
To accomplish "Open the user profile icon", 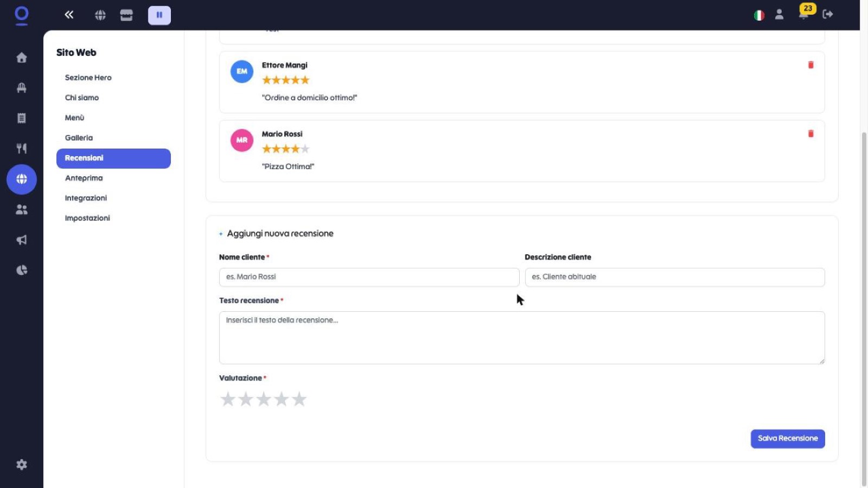I will coord(779,15).
